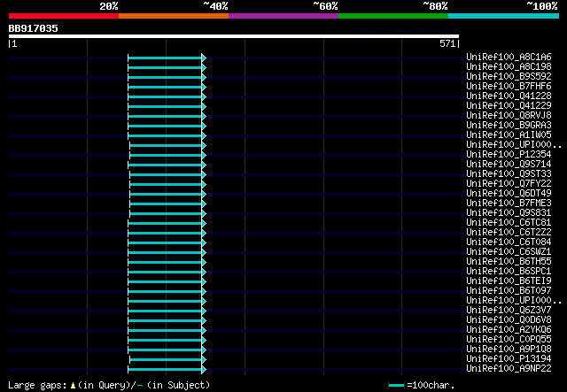The image size is (567, 392).
Task: Click the green ~80% identity legend segment
Action: tap(393, 16)
